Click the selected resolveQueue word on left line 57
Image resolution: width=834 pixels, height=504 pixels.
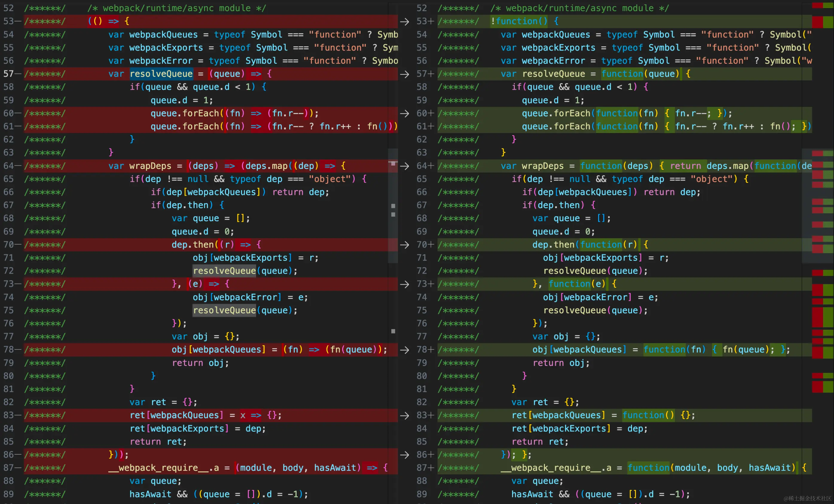click(161, 74)
